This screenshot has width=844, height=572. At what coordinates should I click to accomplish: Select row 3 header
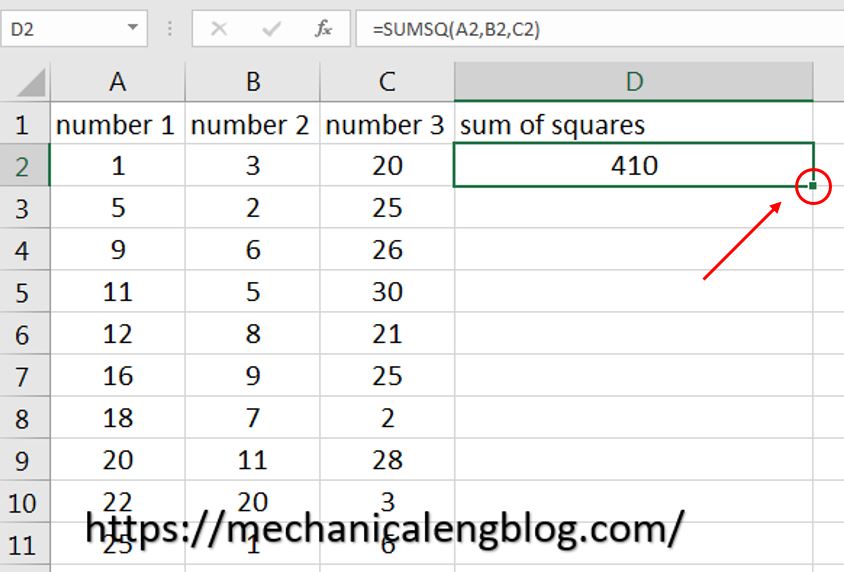point(24,208)
